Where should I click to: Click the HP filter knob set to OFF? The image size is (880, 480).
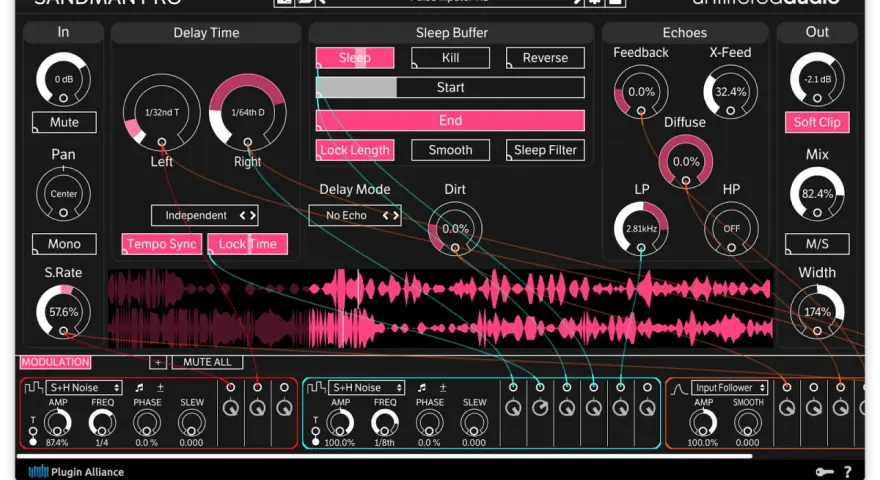pos(731,228)
